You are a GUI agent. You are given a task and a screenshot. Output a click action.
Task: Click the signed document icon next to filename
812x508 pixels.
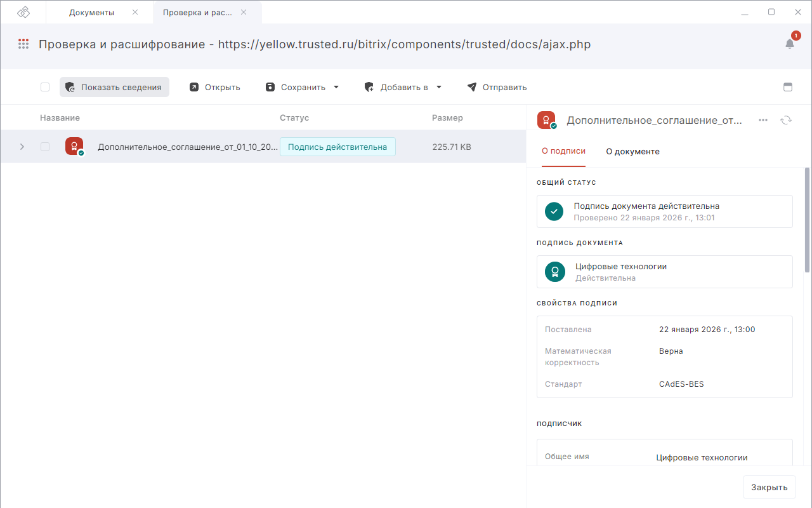[x=74, y=146]
